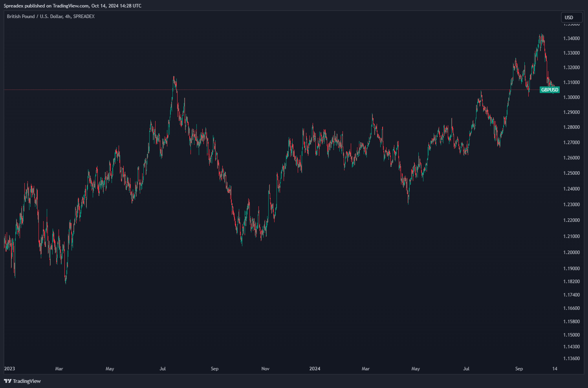Click the 1.32000 price axis label
588x388 pixels.
(572, 68)
